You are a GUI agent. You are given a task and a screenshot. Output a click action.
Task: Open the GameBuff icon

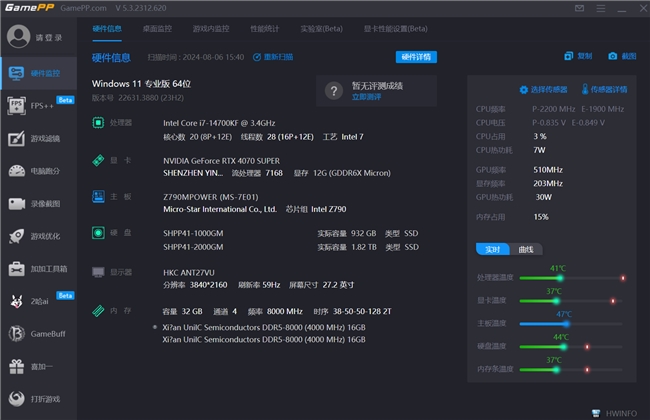pos(17,334)
